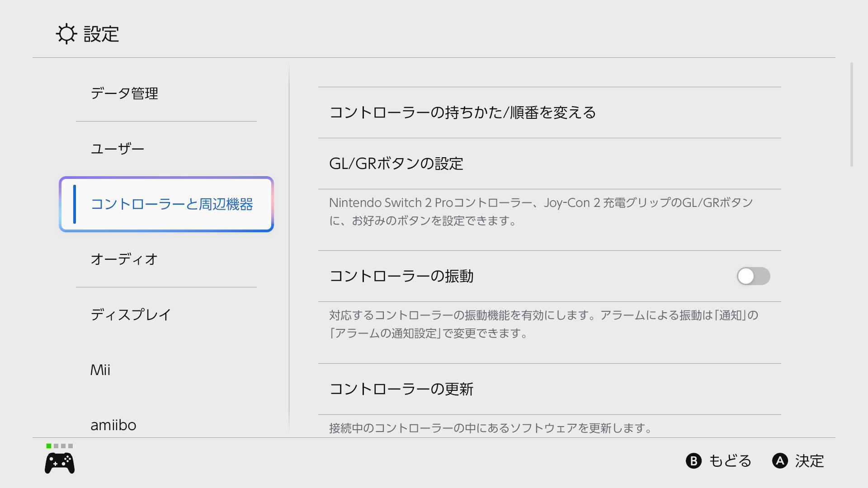
Task: Open GL/GRボタンの設定
Action: [x=396, y=164]
